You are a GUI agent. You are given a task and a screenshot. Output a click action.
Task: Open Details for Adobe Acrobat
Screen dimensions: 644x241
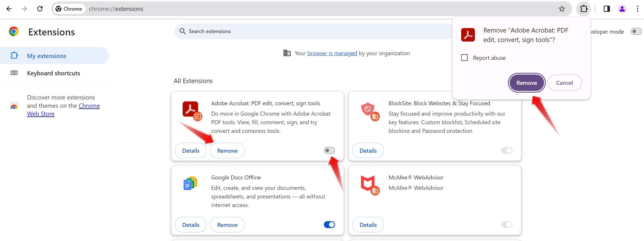pos(191,150)
